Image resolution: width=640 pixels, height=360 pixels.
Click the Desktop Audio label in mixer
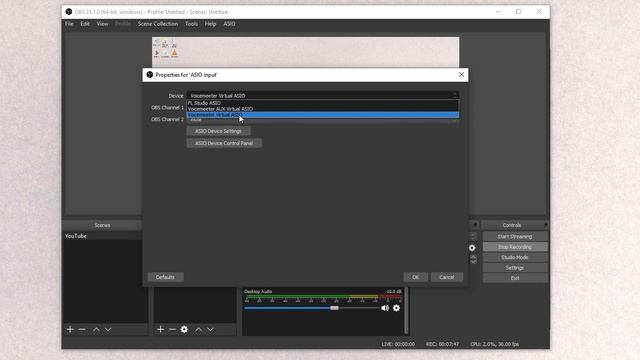click(x=258, y=291)
